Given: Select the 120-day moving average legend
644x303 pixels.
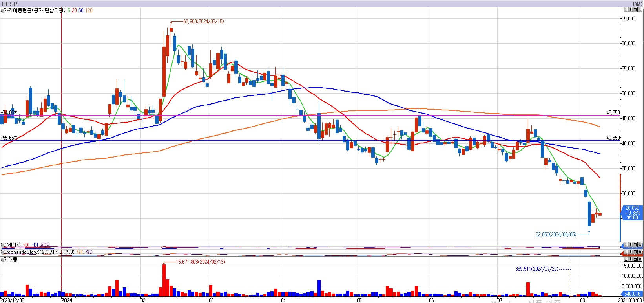Looking at the screenshot, I should (89, 10).
